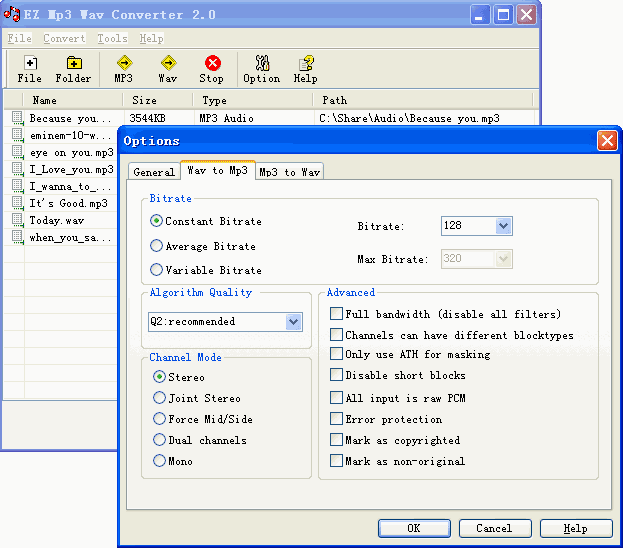Check Error protection option
The width and height of the screenshot is (623, 548).
337,419
